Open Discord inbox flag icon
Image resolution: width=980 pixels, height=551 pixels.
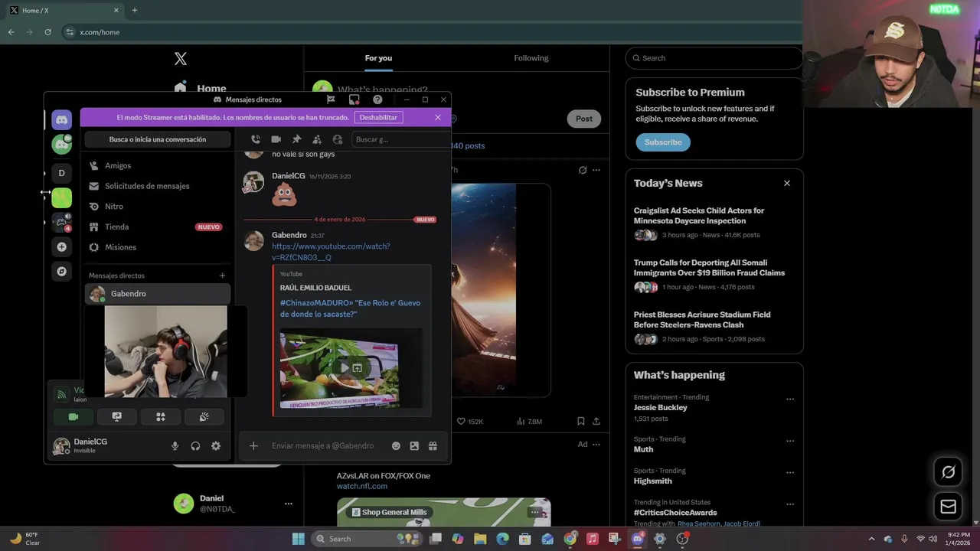click(331, 99)
